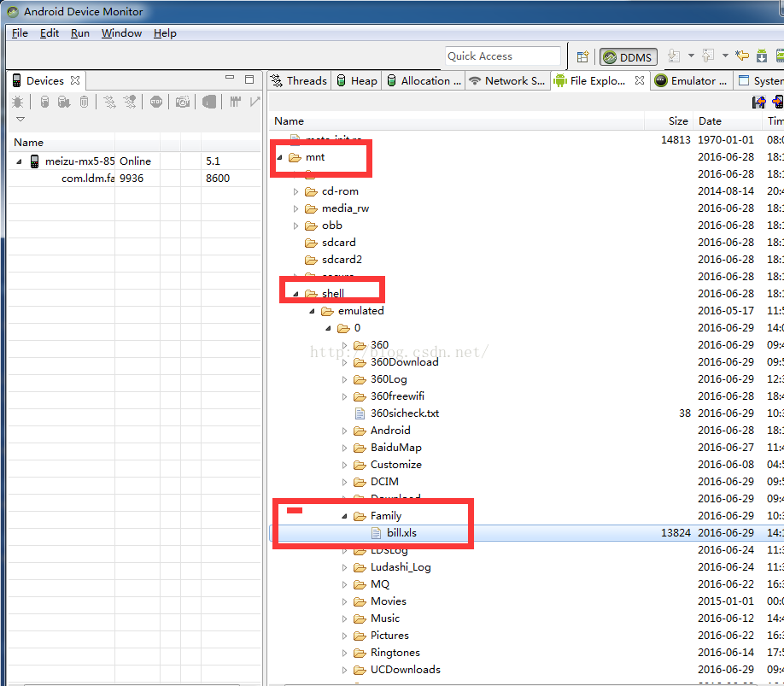This screenshot has height=686, width=784.
Task: Click the Dump HPROF file icon
Action: [x=64, y=102]
